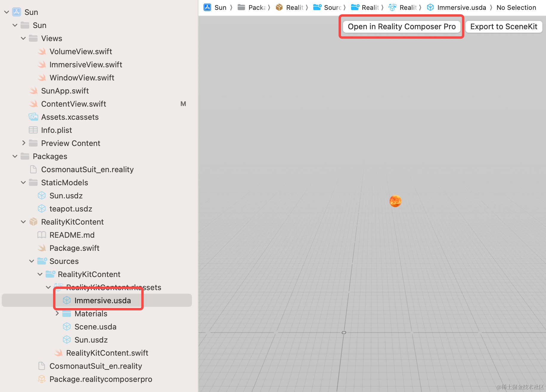Image resolution: width=546 pixels, height=392 pixels.
Task: Click the Swift icon beside SunApp.swift
Action: 33,91
